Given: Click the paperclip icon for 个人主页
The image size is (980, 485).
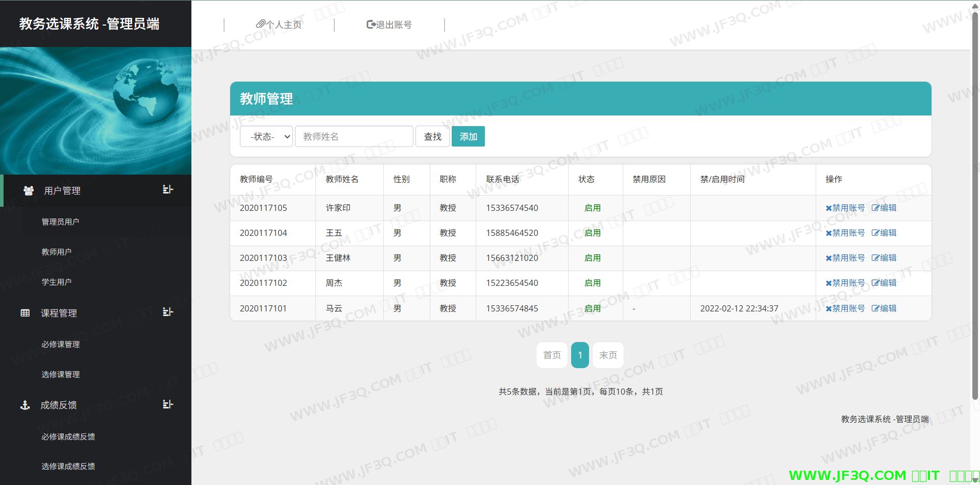Looking at the screenshot, I should tap(260, 24).
